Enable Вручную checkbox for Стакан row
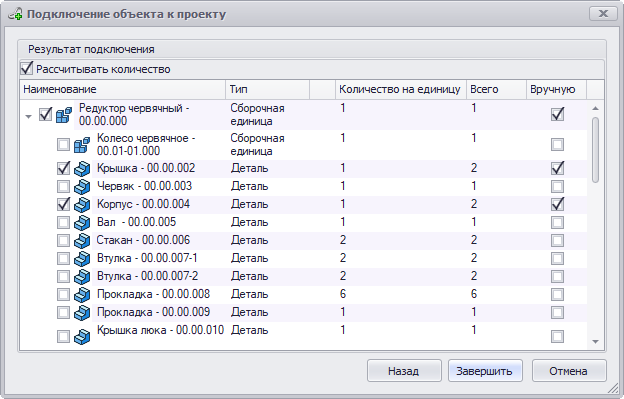The width and height of the screenshot is (624, 399). click(x=557, y=240)
